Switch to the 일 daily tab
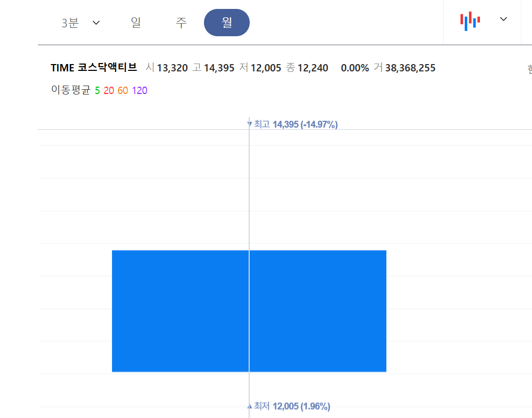Screen dimensions: 532x418 click(x=136, y=23)
